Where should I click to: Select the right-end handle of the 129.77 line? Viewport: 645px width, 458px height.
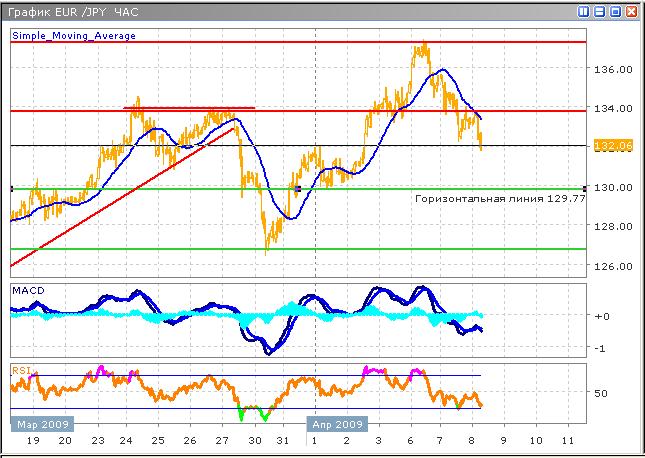coord(584,188)
